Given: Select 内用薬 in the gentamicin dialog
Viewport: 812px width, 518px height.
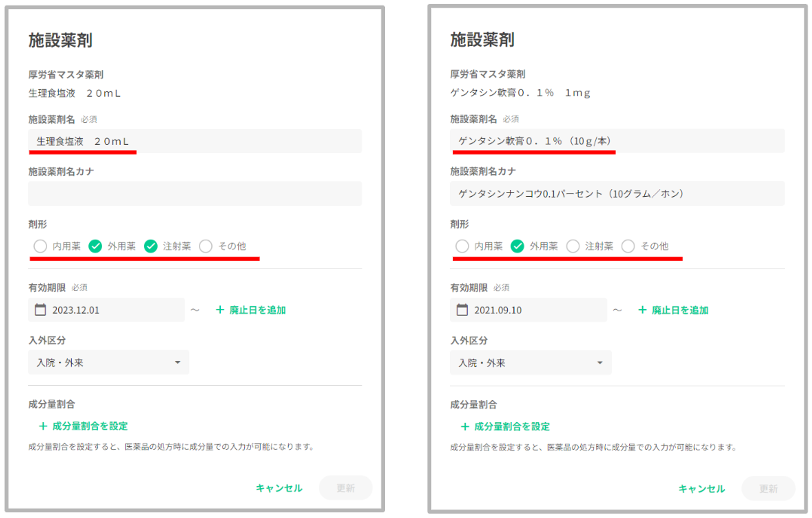Looking at the screenshot, I should tap(462, 246).
